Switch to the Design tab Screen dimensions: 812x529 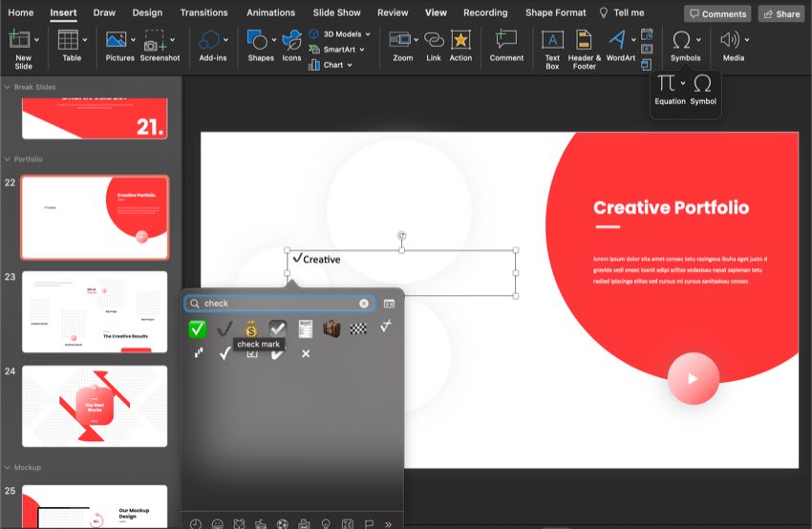(x=147, y=12)
